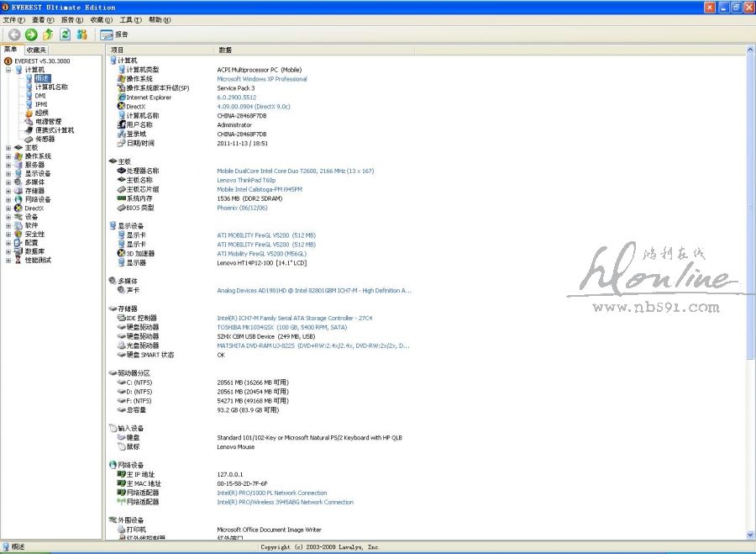Click the 项目 column header

pos(118,50)
